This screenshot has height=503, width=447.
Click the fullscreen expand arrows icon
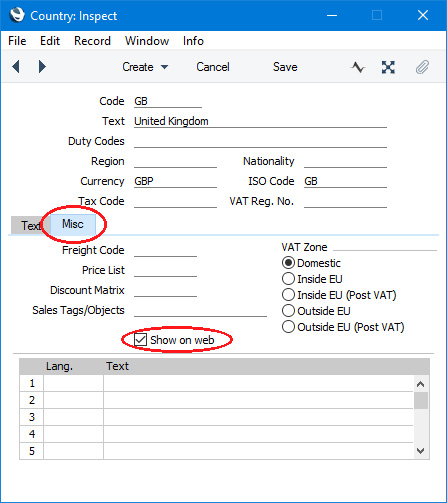(x=388, y=67)
